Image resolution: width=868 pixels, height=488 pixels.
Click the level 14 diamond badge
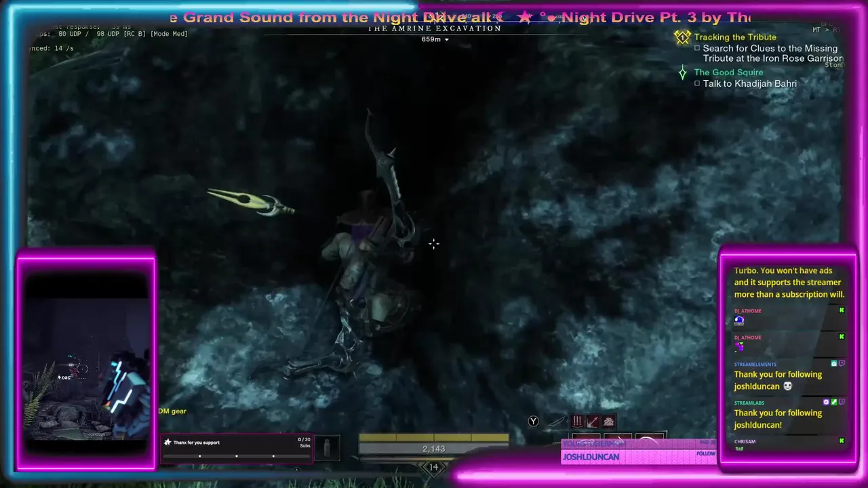pos(433,467)
